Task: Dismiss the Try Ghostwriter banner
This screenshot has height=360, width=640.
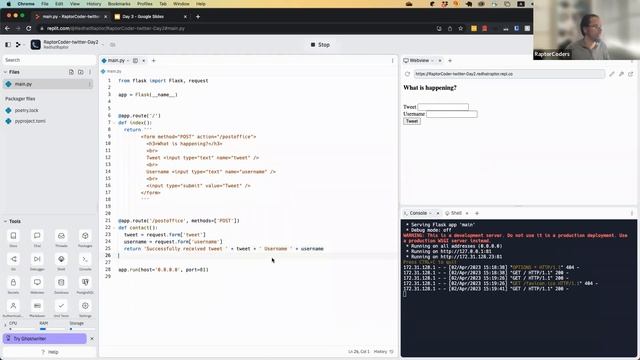Action: [92, 338]
